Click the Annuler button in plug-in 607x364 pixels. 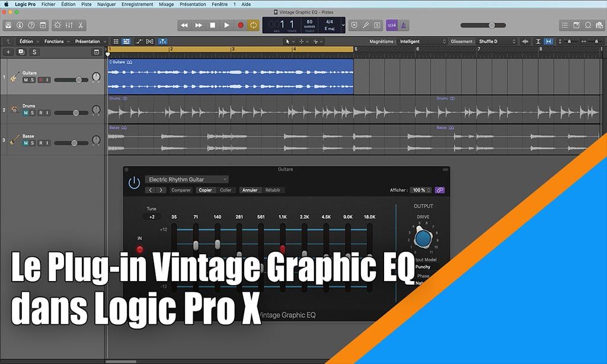click(250, 190)
